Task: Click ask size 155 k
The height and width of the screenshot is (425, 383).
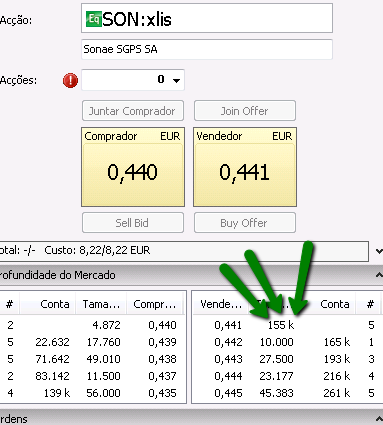Action: 281,325
